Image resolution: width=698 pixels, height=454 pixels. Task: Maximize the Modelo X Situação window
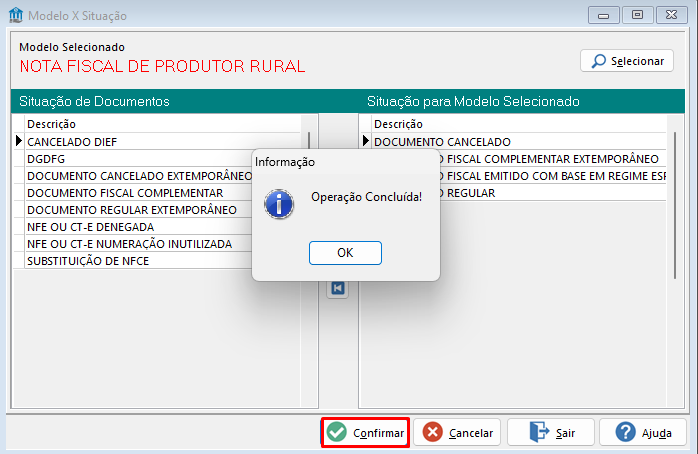pos(637,15)
